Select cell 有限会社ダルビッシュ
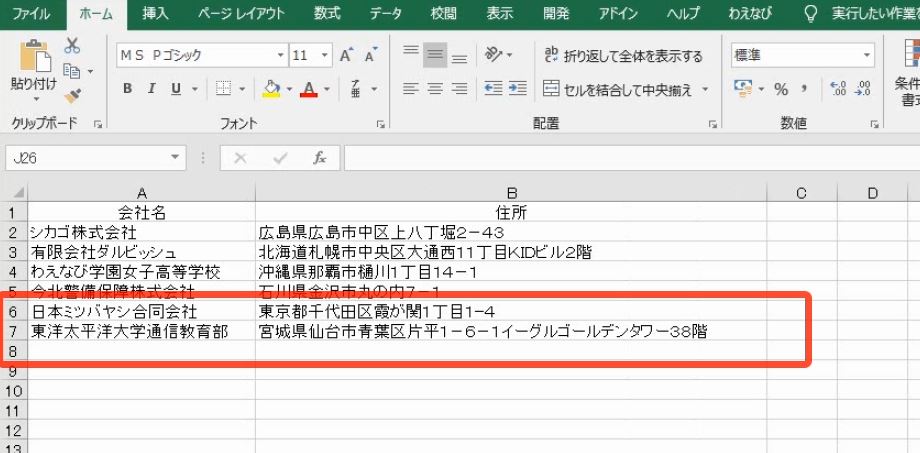The image size is (920, 453). point(141,252)
